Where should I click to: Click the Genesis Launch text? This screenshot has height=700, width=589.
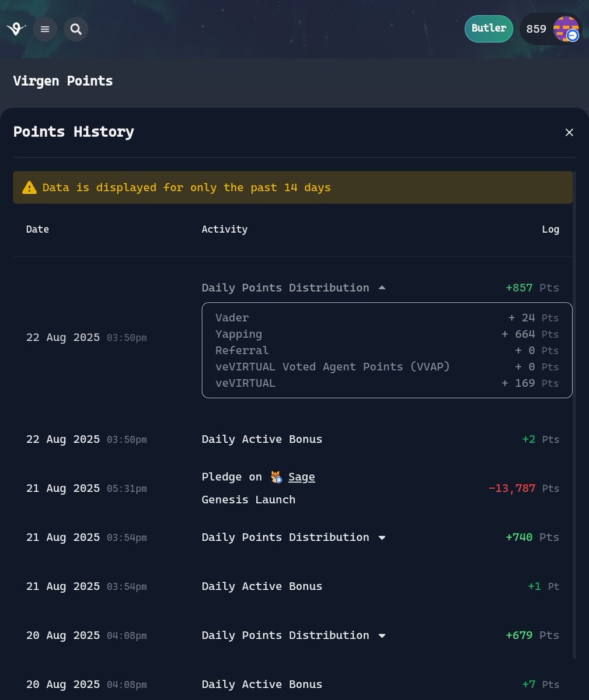(248, 500)
